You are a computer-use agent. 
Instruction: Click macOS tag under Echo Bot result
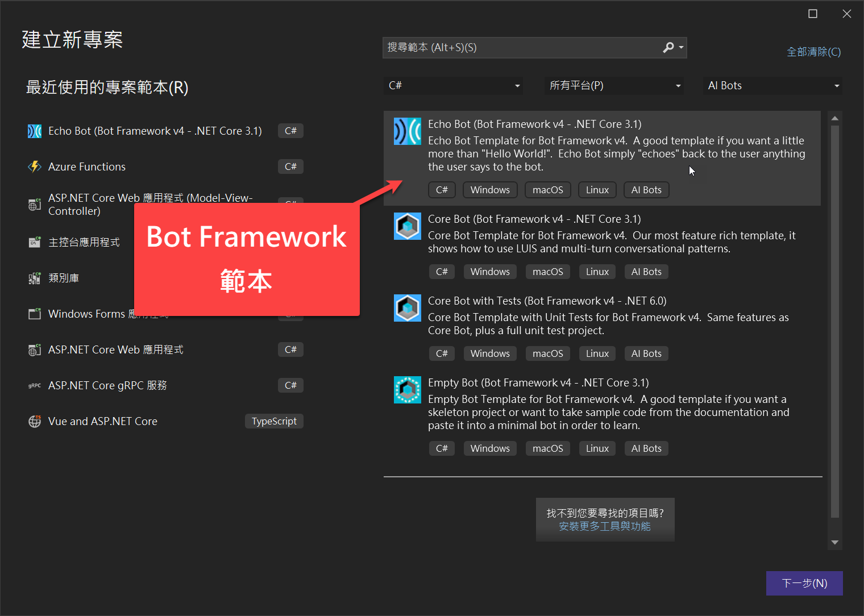coord(548,190)
